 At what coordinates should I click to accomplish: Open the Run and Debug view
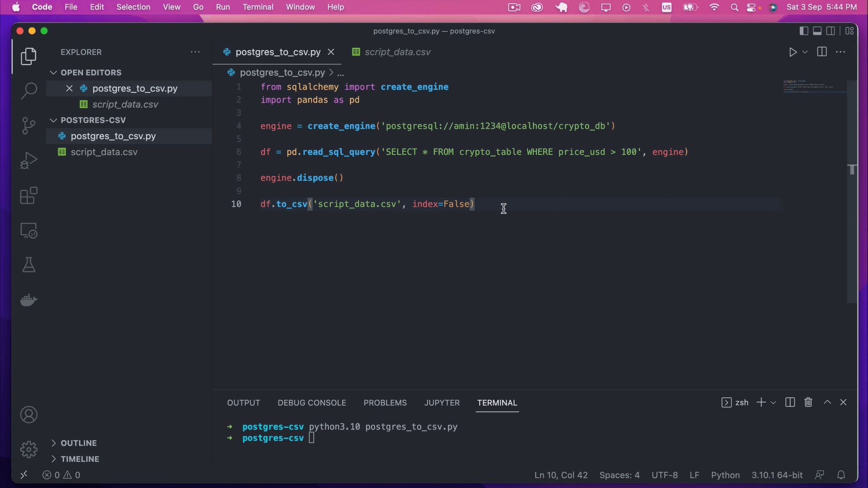(28, 160)
